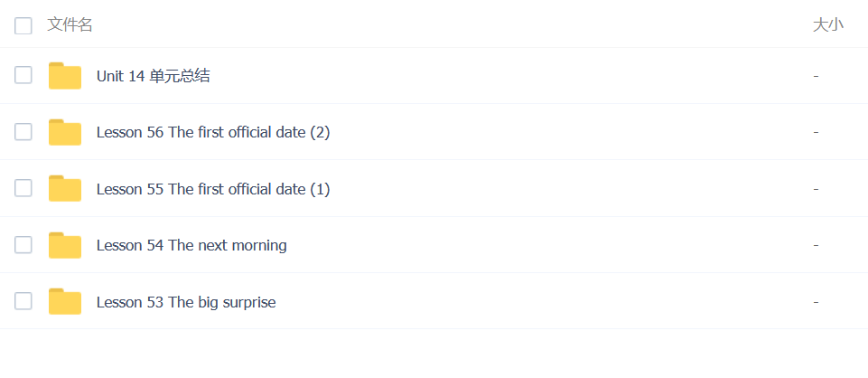Image resolution: width=868 pixels, height=378 pixels.
Task: Select the checkbox for Lesson 56 row
Action: [x=23, y=132]
